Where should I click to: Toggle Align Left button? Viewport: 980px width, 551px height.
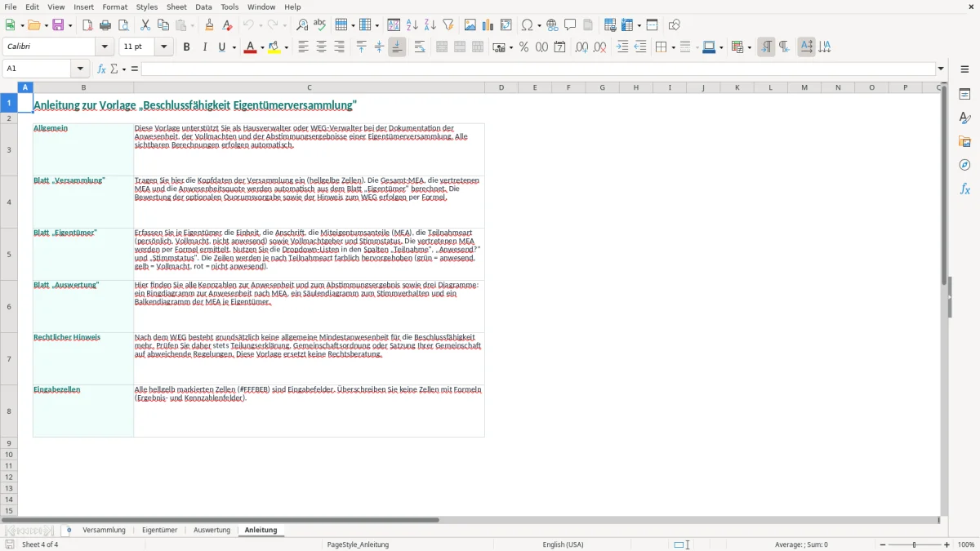[303, 47]
